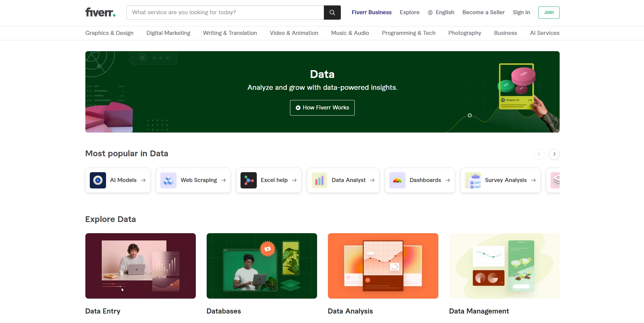Screen dimensions: 644x323
Task: Click the Data Analyst bar chart icon
Action: [x=319, y=180]
